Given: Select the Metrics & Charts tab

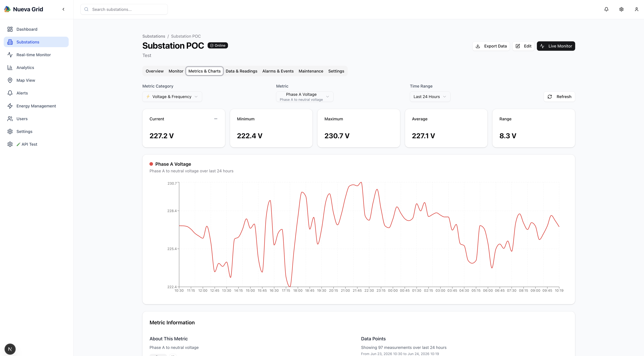Looking at the screenshot, I should coord(205,71).
